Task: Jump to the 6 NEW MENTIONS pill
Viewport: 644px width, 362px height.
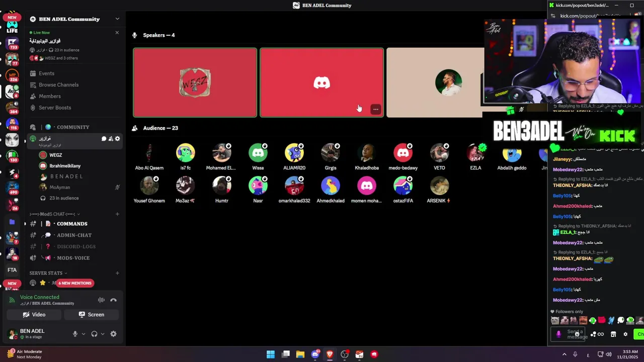Action: [x=75, y=283]
